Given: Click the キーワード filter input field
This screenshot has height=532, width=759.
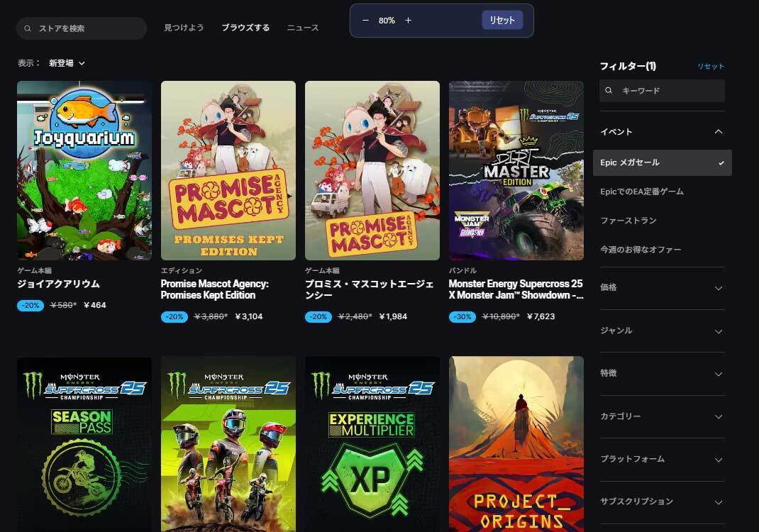Looking at the screenshot, I should pyautogui.click(x=662, y=91).
